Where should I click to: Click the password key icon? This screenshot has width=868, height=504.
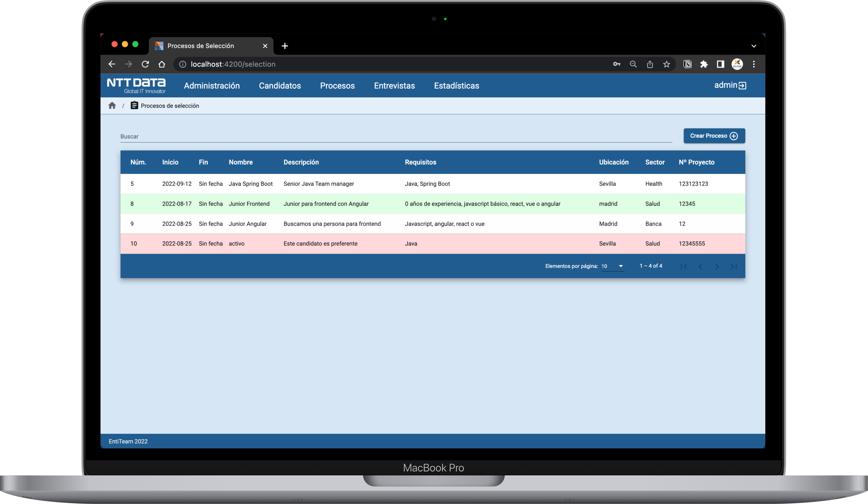point(617,64)
